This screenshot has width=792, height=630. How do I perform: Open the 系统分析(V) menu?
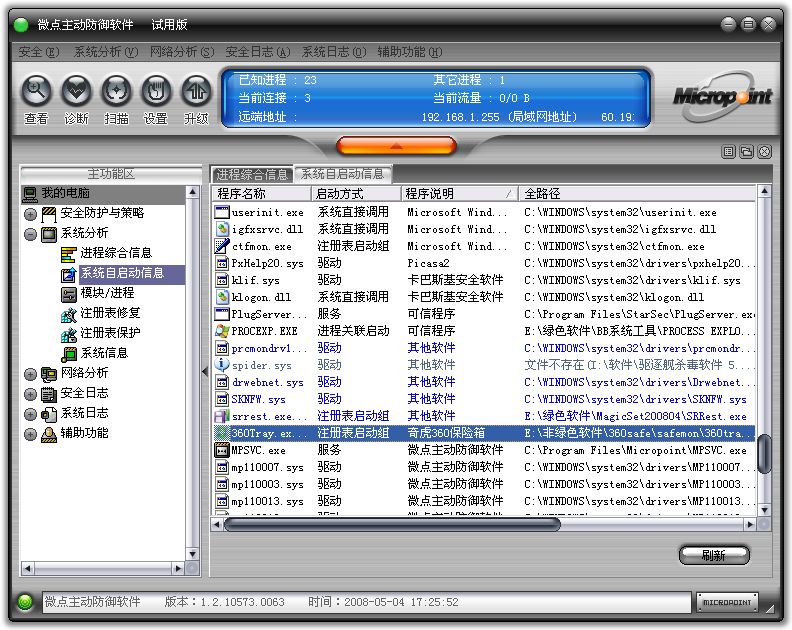click(106, 52)
